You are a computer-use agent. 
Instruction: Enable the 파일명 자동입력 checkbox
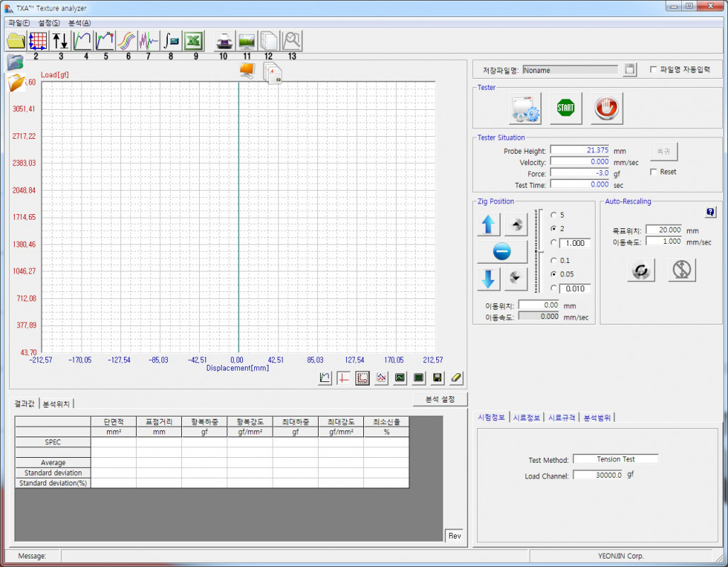coord(653,70)
